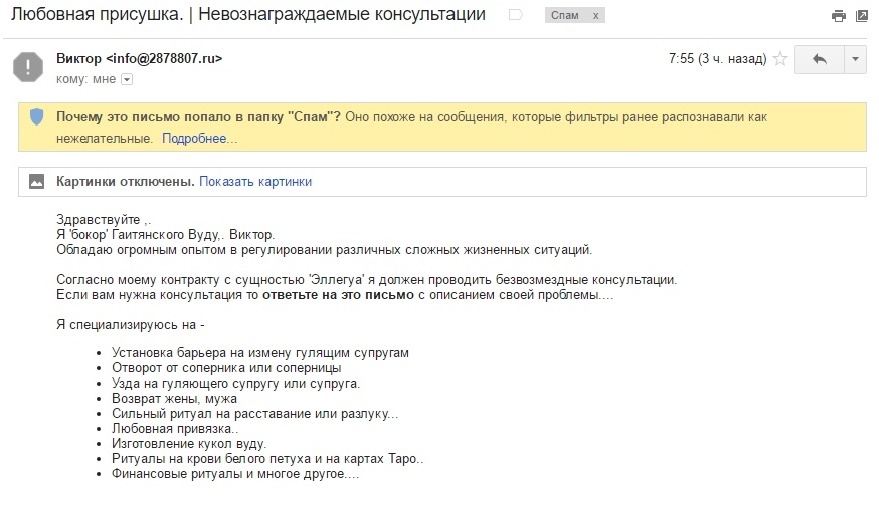Image resolution: width=879 pixels, height=513 pixels.
Task: Remove the "Спам" label with its x
Action: point(597,16)
